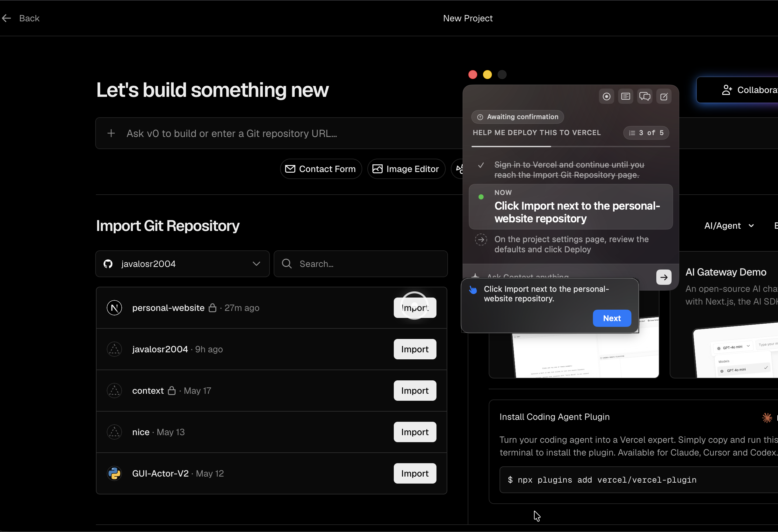
Task: Select the Contact Form template chip
Action: (x=321, y=169)
